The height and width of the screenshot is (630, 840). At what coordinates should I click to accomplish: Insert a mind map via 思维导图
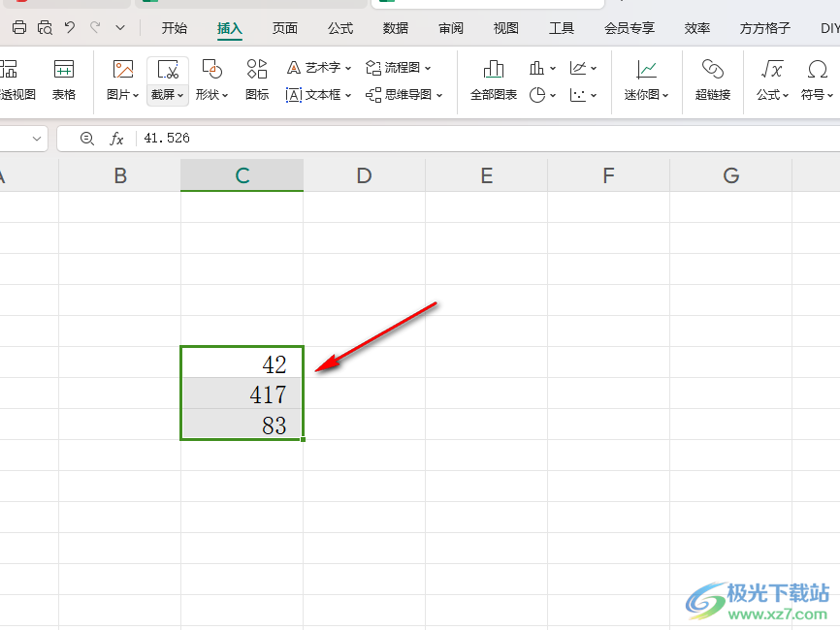point(399,95)
